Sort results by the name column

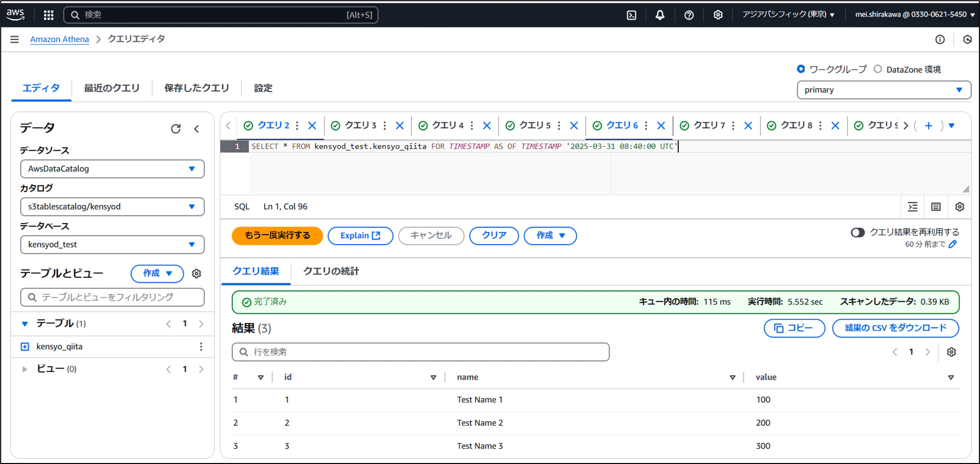pos(732,378)
